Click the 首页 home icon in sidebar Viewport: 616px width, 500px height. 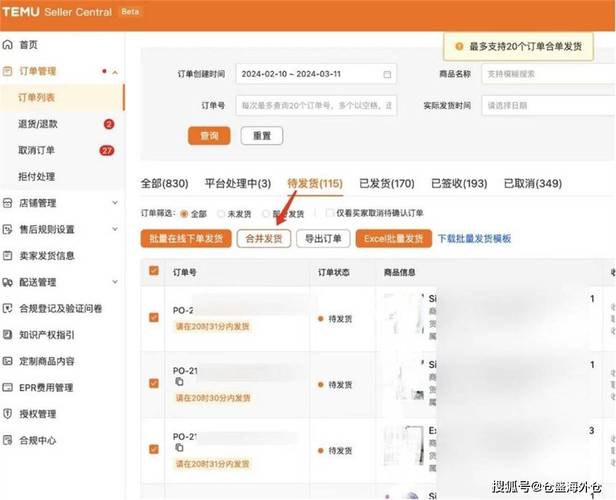(x=7, y=45)
